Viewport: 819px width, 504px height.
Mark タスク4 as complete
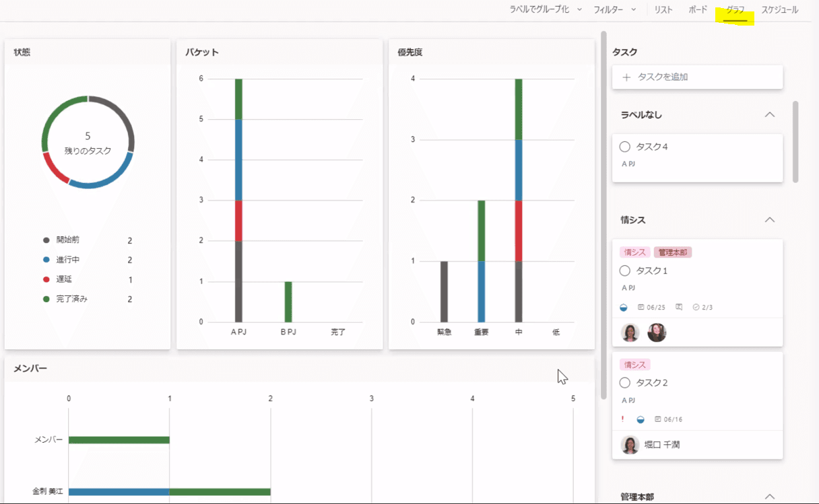(x=624, y=147)
